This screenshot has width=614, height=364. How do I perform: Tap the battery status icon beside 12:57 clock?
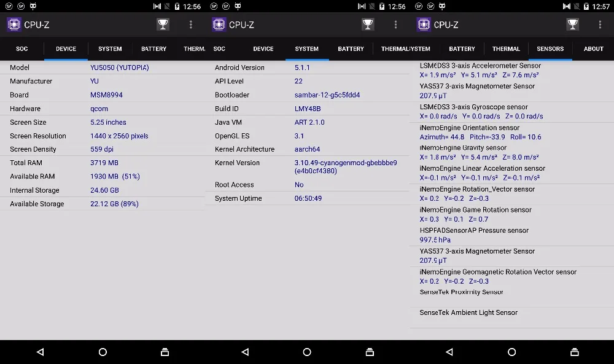586,6
